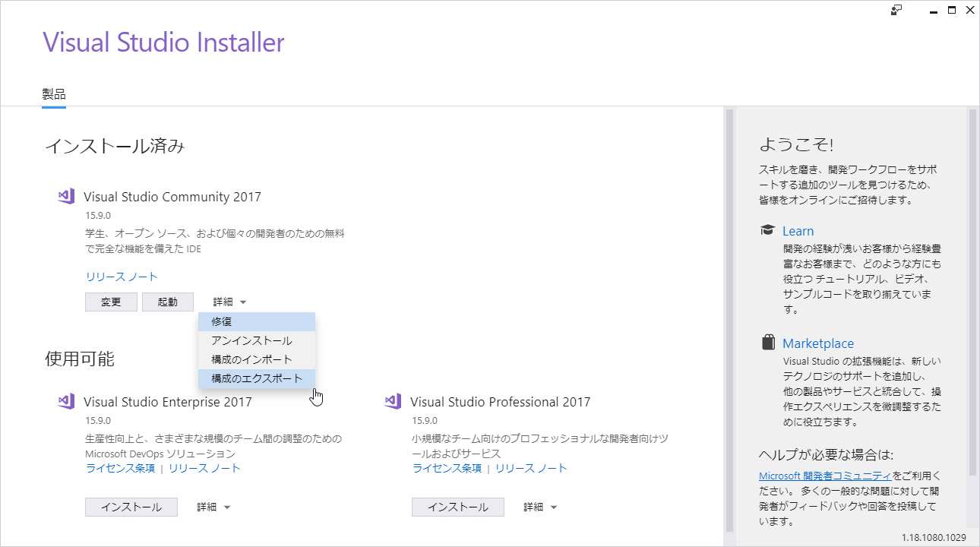Click the Visual Studio Enterprise 2017 logo icon
This screenshot has width=980, height=547.
(66, 401)
